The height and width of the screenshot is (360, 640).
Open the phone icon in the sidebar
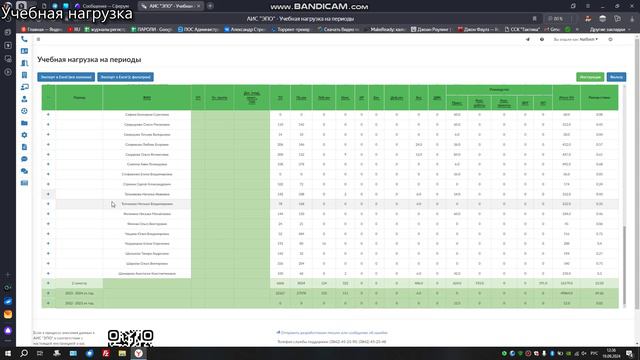click(24, 39)
